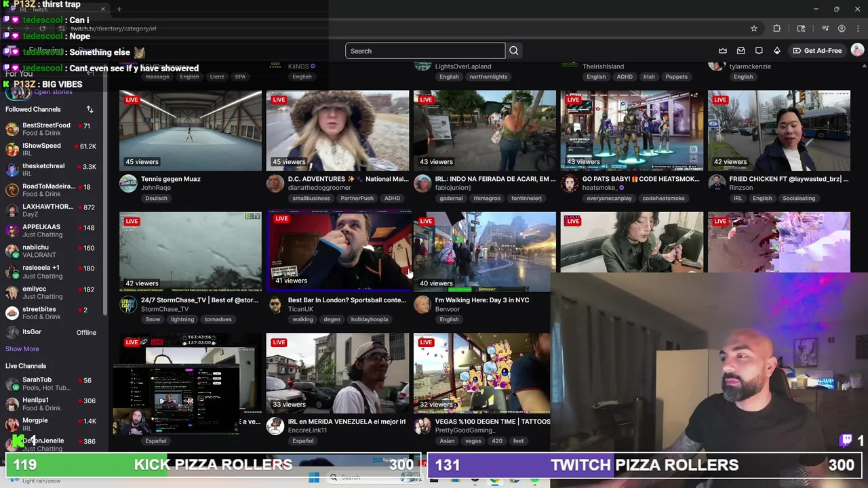Image resolution: width=868 pixels, height=488 pixels.
Task: Click heatsmoke_ channel avatar
Action: 569,183
